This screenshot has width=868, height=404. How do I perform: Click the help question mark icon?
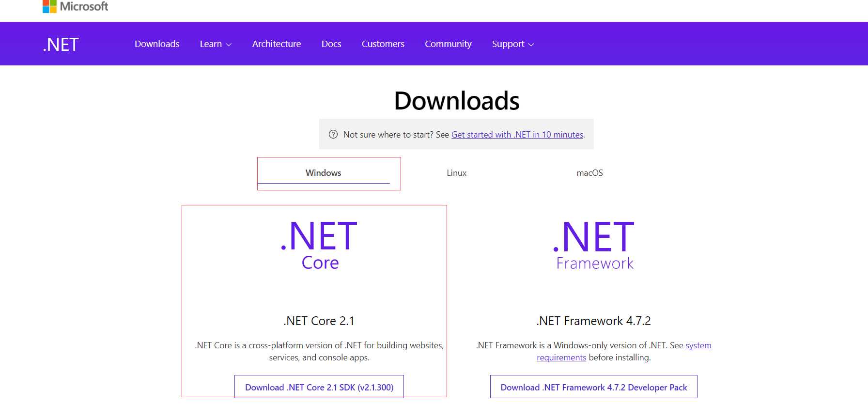(333, 134)
